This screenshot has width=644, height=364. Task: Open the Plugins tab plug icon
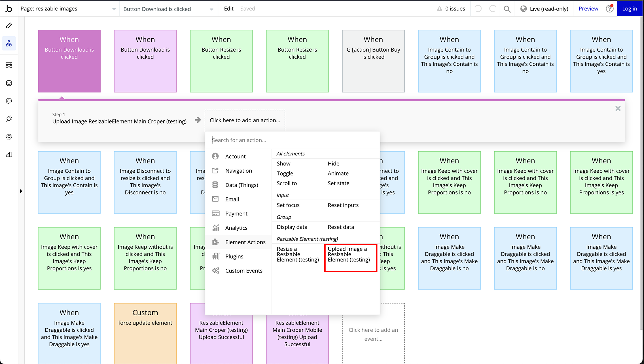(9, 119)
